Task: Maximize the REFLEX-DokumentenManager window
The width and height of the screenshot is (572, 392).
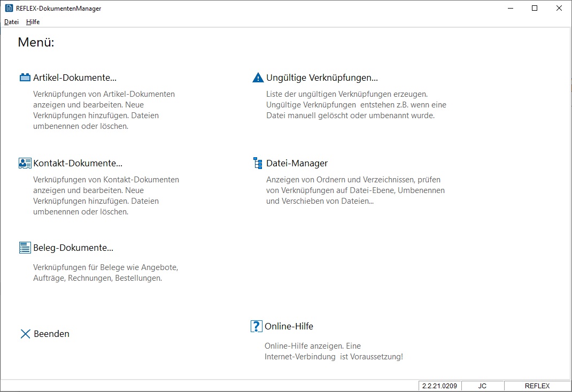Action: 535,8
